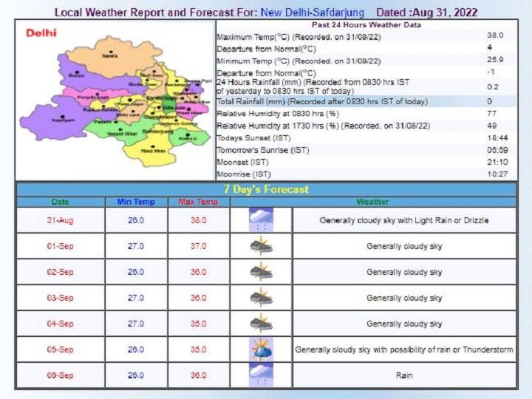Screen dimensions: 532x399
Task: Select the 01-Sep date cell
Action: click(x=60, y=246)
